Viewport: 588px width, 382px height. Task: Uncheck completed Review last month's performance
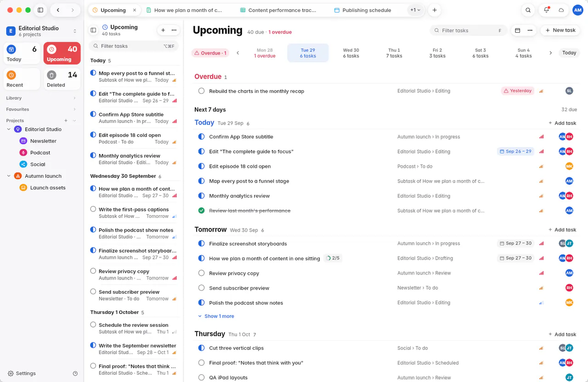[x=201, y=211]
